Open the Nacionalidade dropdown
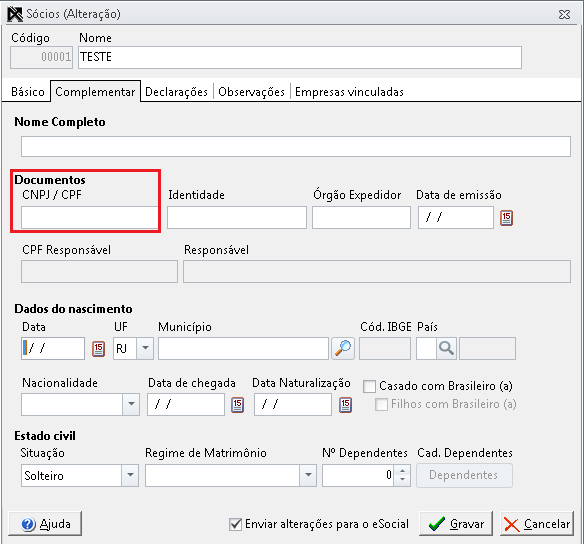The height and width of the screenshot is (544, 584). (131, 404)
